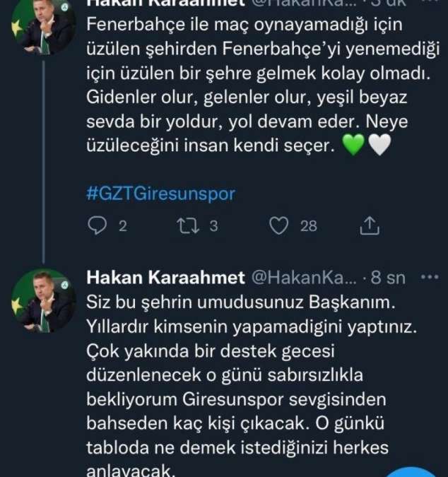Tap the top tweet's profile avatar
448x477 pixels.
pos(46,28)
